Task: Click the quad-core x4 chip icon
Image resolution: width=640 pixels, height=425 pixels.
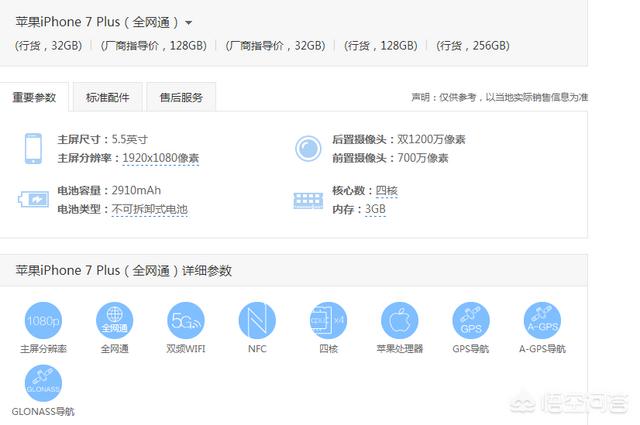Action: [329, 320]
